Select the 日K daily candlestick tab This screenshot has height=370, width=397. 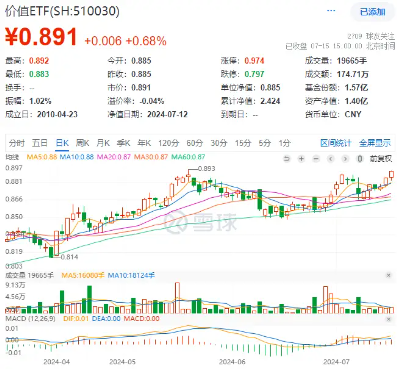pos(62,143)
